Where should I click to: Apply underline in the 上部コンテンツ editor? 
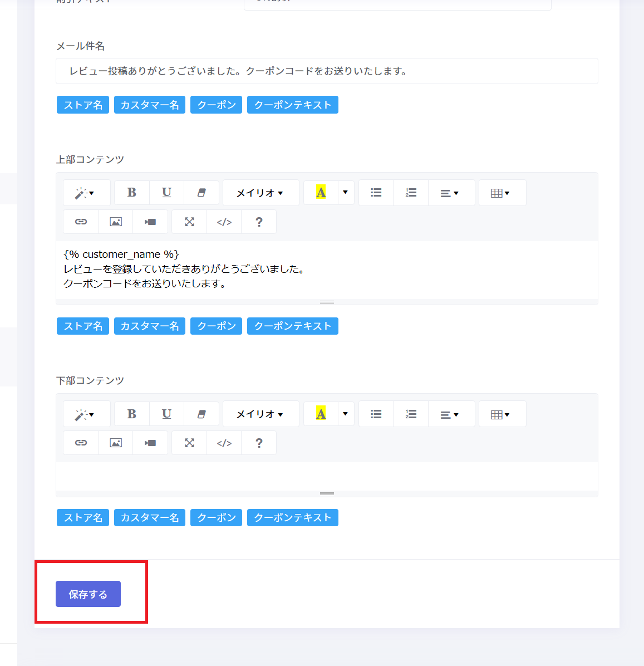[x=166, y=193]
